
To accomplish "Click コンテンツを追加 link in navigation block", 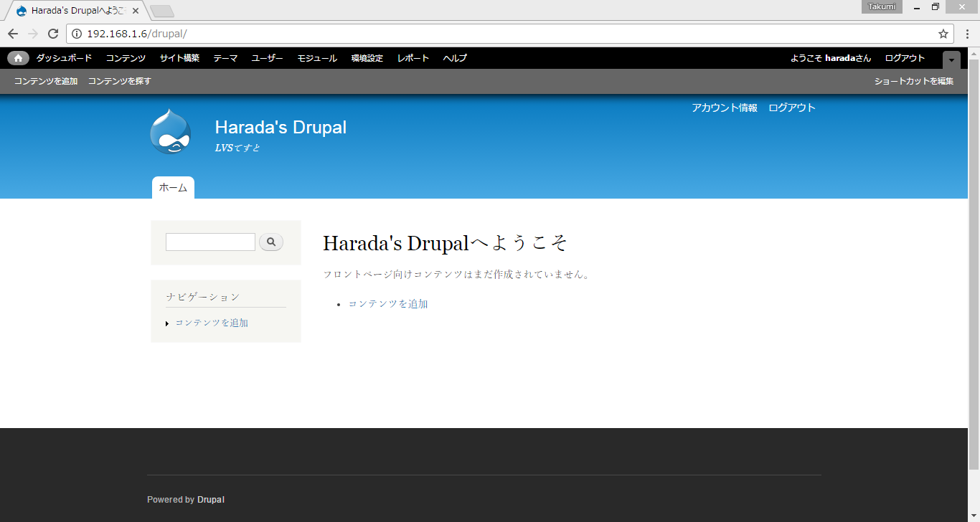I will coord(212,323).
